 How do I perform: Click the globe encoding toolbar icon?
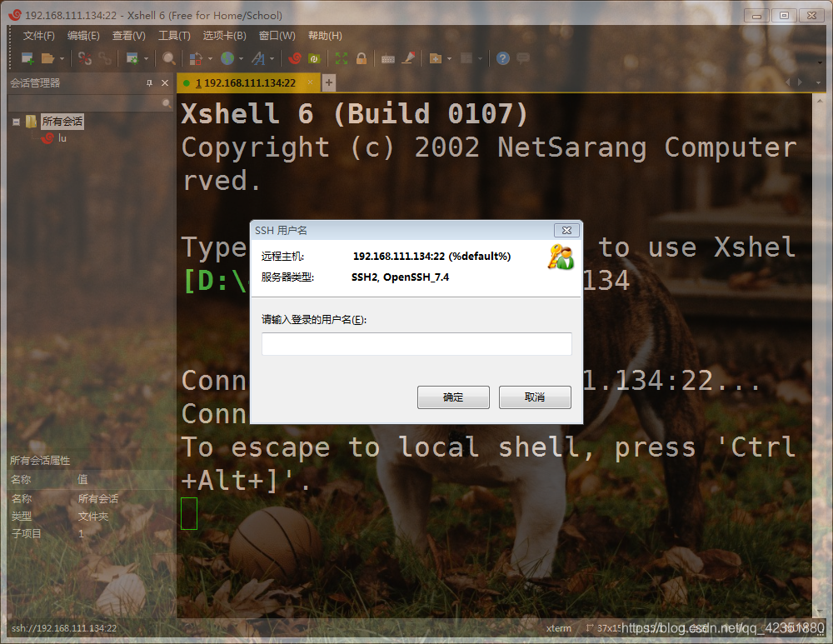coord(227,58)
